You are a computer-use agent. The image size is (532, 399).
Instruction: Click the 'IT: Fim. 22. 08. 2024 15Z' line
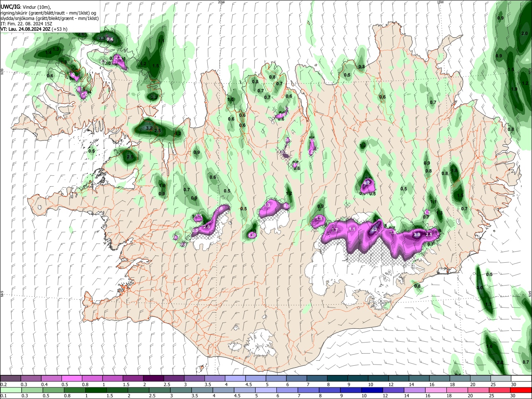pyautogui.click(x=26, y=24)
